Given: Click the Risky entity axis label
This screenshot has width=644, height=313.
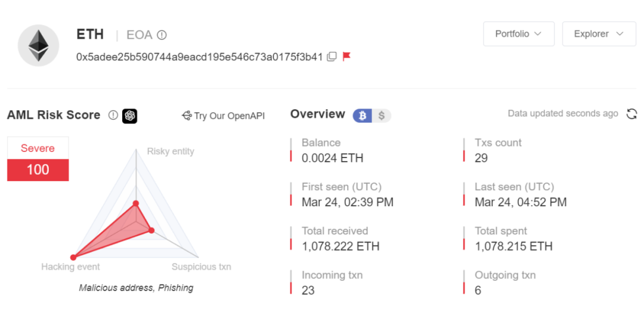Looking at the screenshot, I should pos(171,151).
